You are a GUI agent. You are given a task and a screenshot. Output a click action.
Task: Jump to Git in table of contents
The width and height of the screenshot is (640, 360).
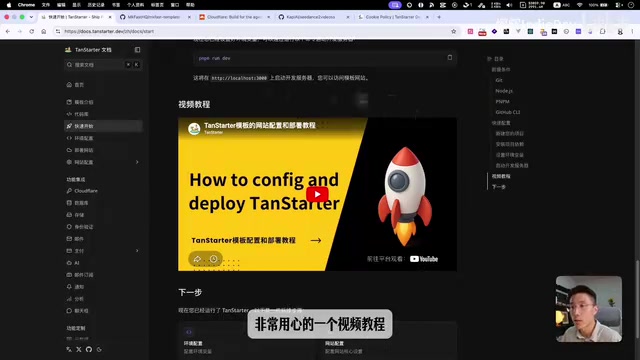click(x=499, y=80)
